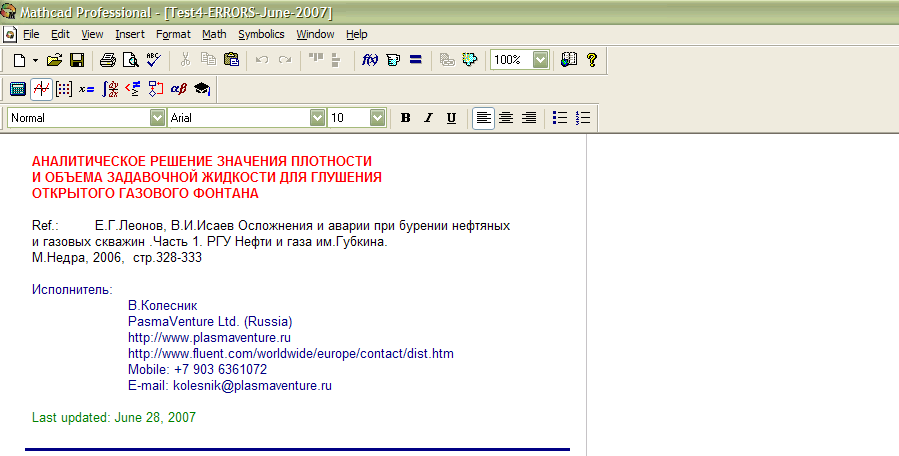Center align the text

506,118
